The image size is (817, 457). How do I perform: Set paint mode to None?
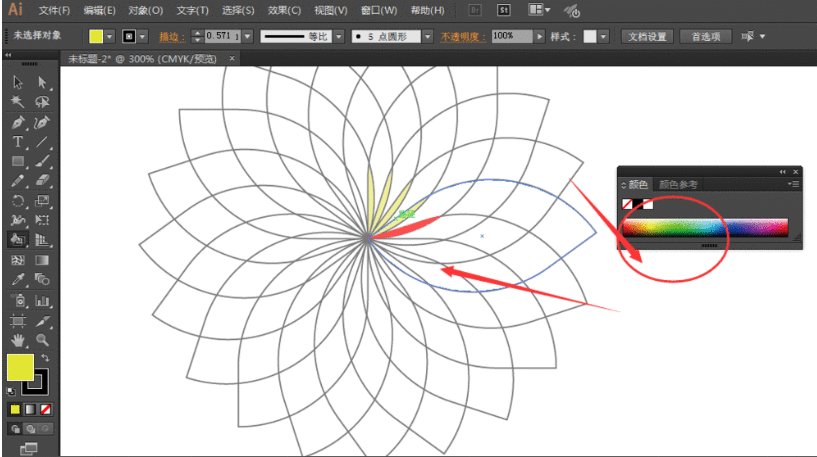[x=46, y=409]
